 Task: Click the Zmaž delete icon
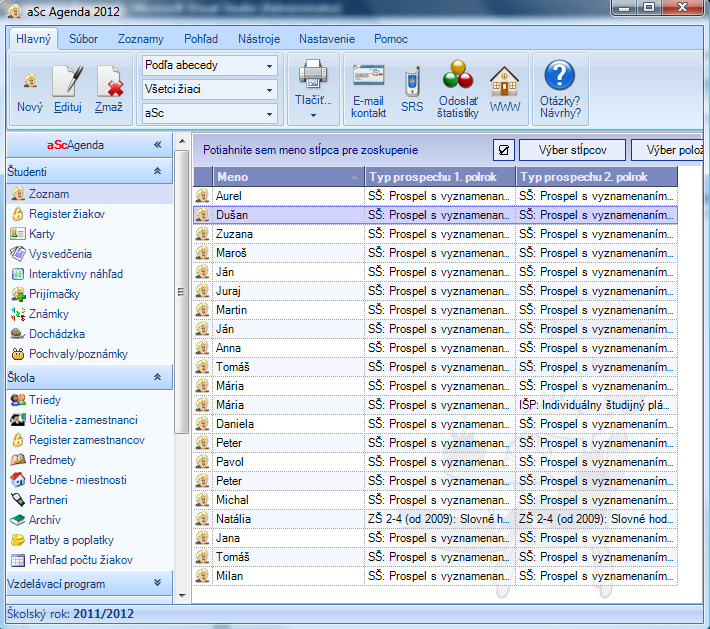(110, 81)
